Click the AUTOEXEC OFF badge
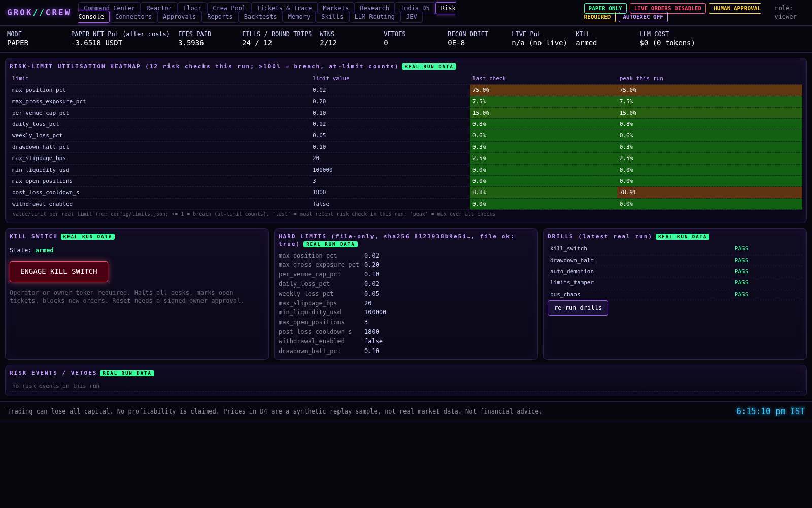The width and height of the screenshot is (812, 508). (x=643, y=17)
